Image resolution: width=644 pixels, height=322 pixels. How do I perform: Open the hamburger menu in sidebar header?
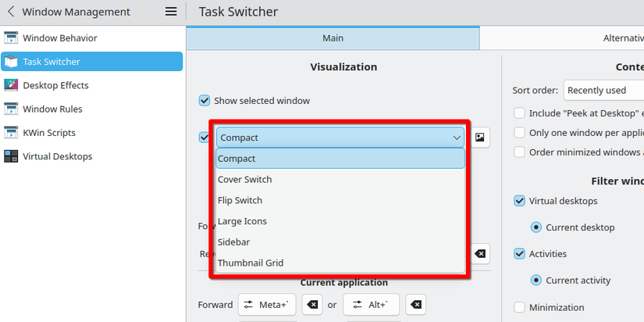(x=171, y=12)
